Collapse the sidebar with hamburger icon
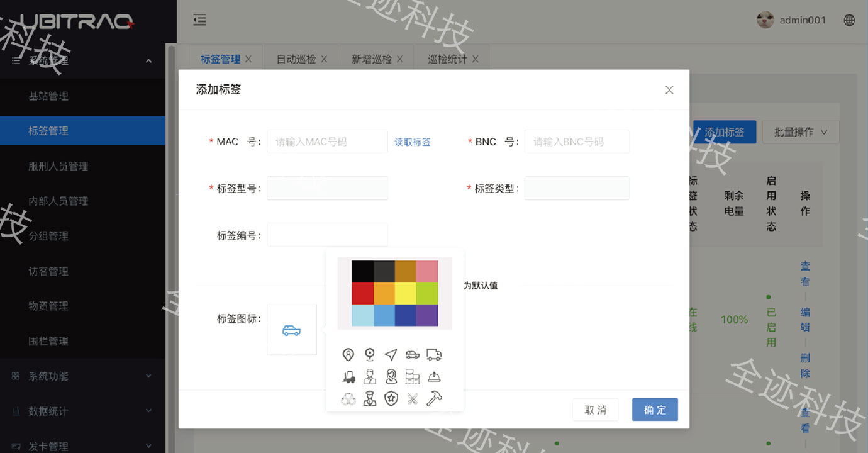Image resolution: width=868 pixels, height=453 pixels. point(200,20)
